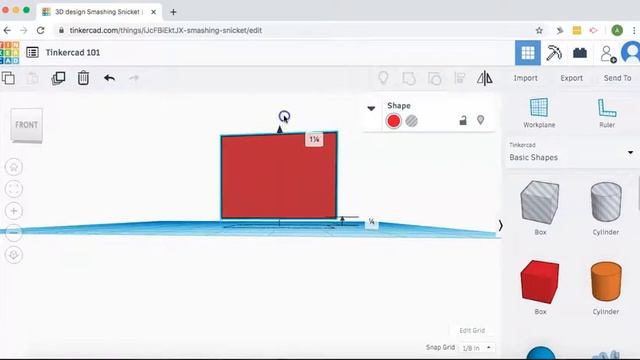Click the Edit Grid button
The height and width of the screenshot is (360, 640).
472,330
